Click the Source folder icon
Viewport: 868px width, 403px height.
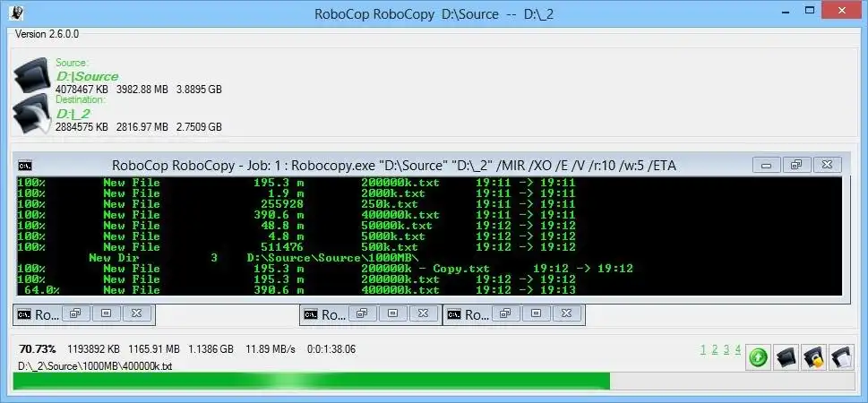pyautogui.click(x=32, y=75)
